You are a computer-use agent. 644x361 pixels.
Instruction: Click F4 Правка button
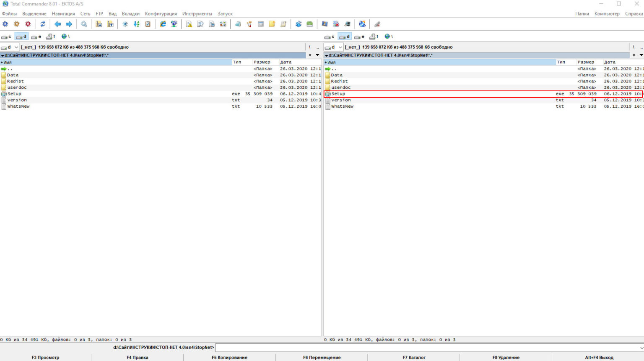pos(138,358)
